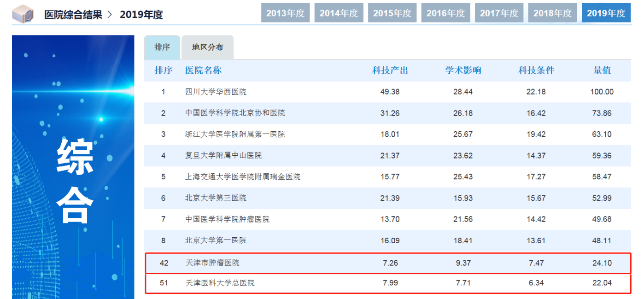Click the 2019年度 breadcrumb title
This screenshot has height=299, width=644.
[141, 14]
